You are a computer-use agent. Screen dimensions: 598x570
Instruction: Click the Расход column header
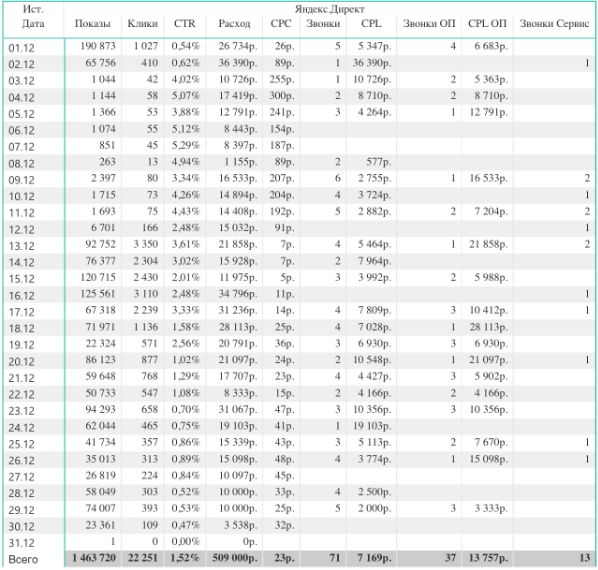coord(234,24)
